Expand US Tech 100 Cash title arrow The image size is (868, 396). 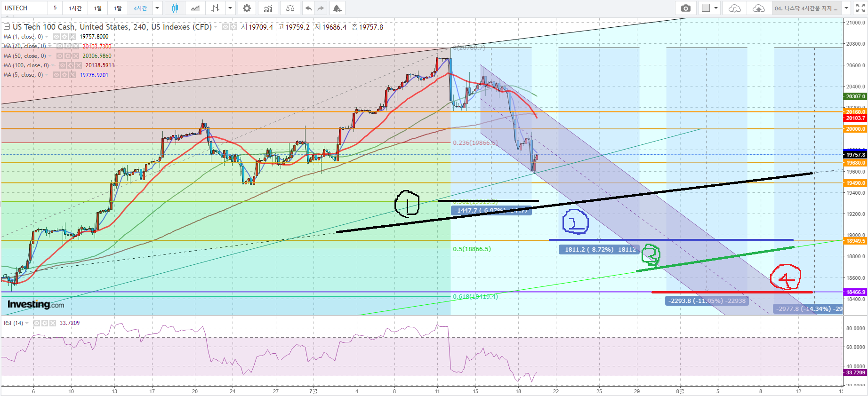[x=216, y=27]
